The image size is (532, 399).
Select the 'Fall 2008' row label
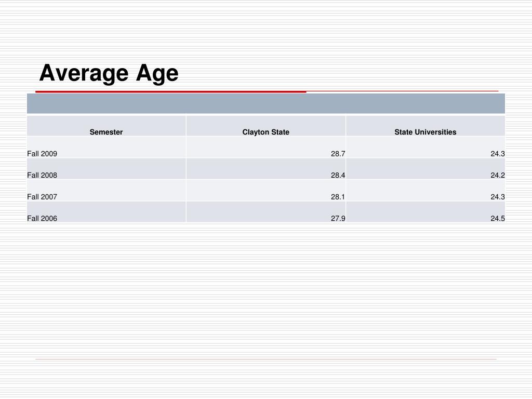click(x=42, y=176)
